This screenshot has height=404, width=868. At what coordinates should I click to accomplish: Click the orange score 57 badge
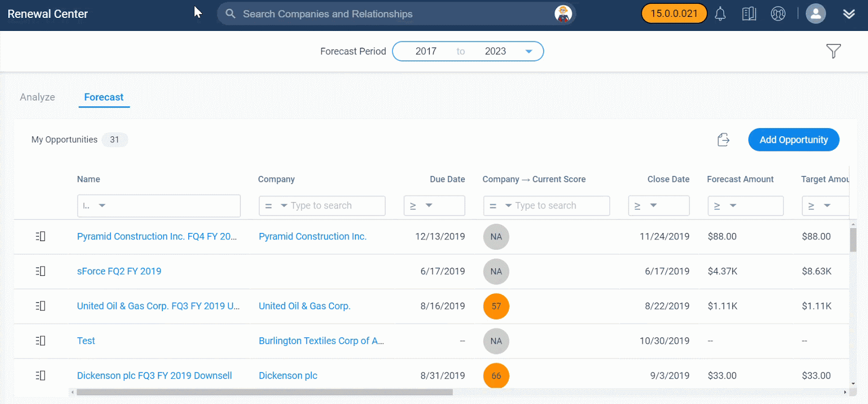(x=496, y=306)
